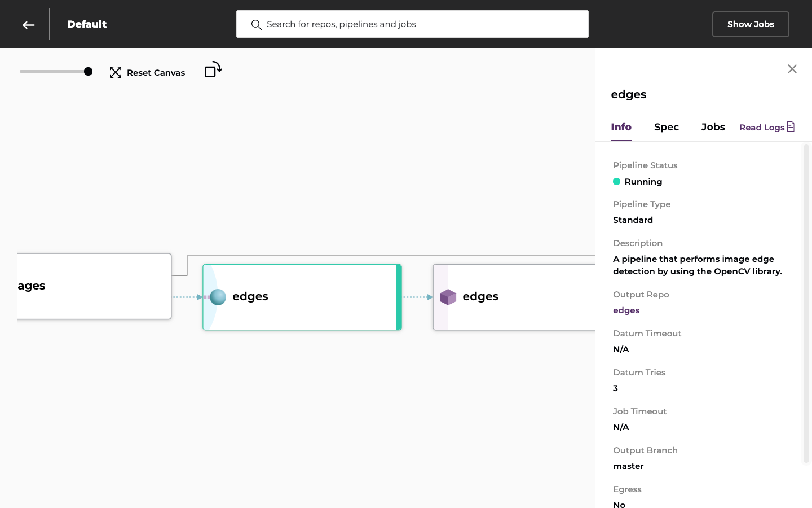
Task: Click the edges repo cube icon
Action: coord(448,297)
